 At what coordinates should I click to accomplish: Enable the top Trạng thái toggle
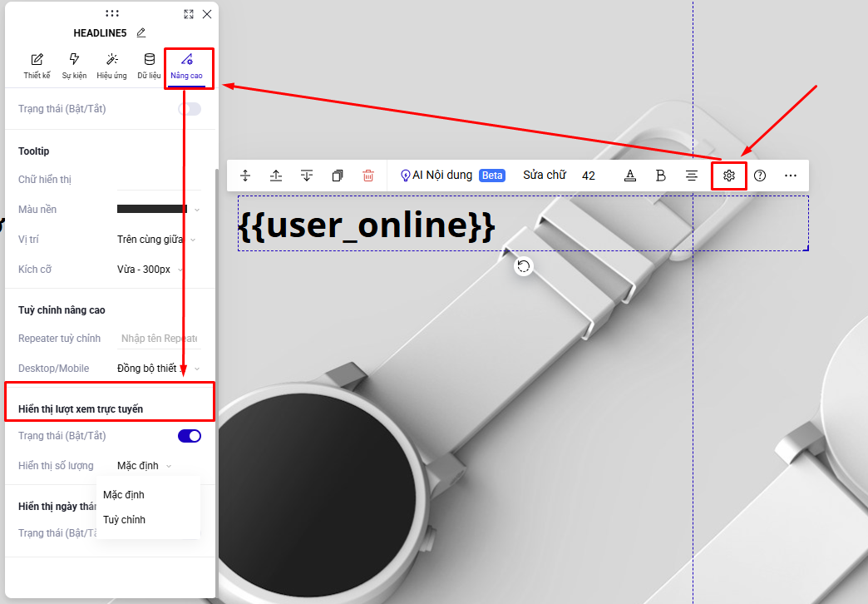190,109
